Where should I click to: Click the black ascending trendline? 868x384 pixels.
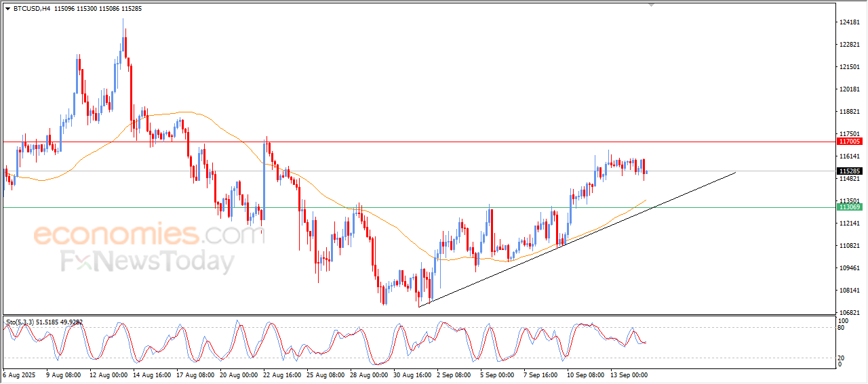[576, 239]
